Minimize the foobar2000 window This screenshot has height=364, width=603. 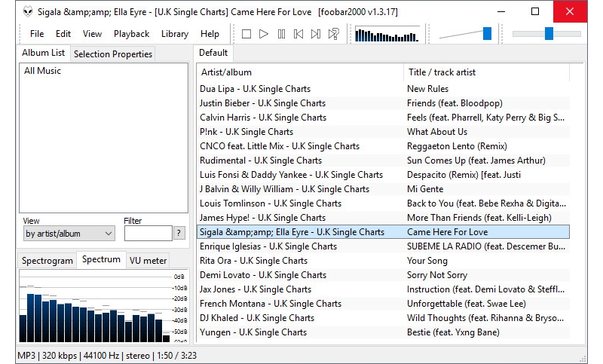[501, 11]
